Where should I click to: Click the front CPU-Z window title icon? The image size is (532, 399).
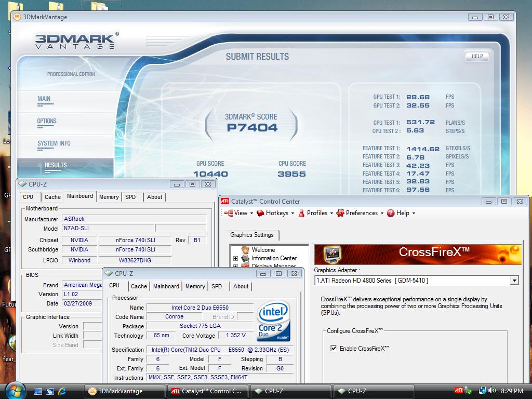click(109, 273)
